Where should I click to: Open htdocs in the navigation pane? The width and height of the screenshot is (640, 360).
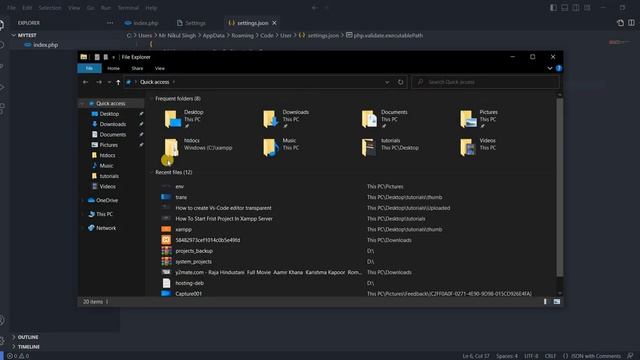click(x=104, y=156)
